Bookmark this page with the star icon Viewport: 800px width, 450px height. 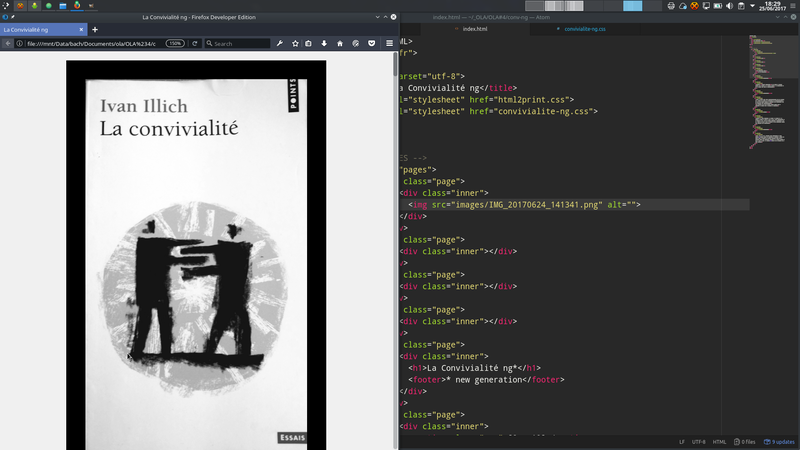pos(295,44)
